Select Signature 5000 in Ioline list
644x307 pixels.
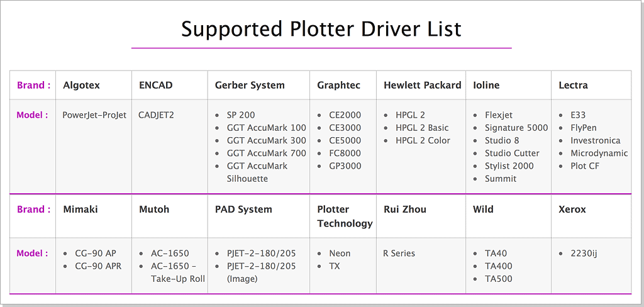point(516,128)
